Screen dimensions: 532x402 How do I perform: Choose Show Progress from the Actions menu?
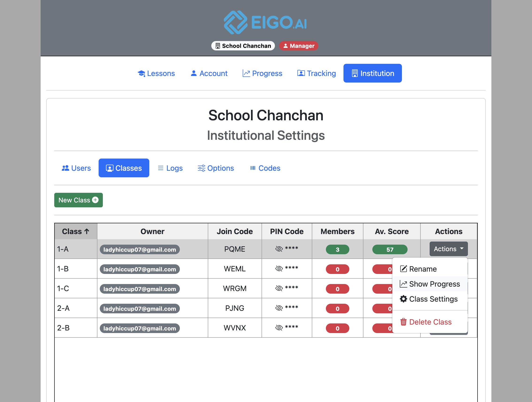pos(430,284)
